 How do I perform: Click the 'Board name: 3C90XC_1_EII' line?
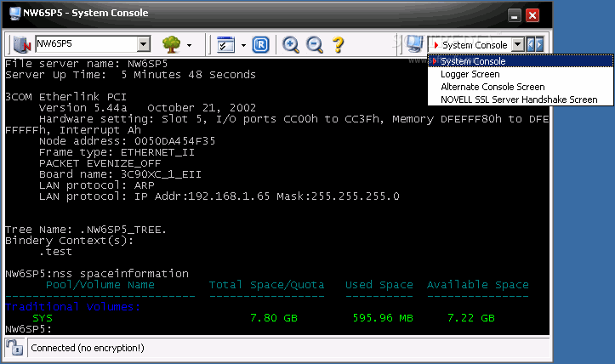coord(120,174)
